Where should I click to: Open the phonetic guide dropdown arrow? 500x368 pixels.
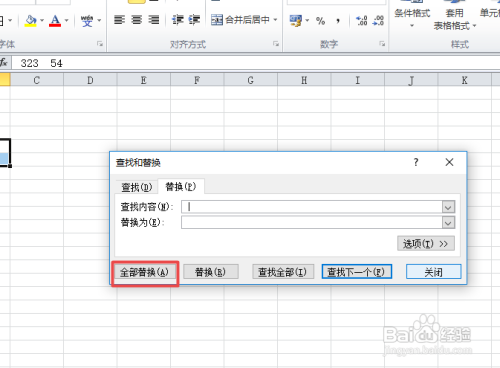[99, 20]
